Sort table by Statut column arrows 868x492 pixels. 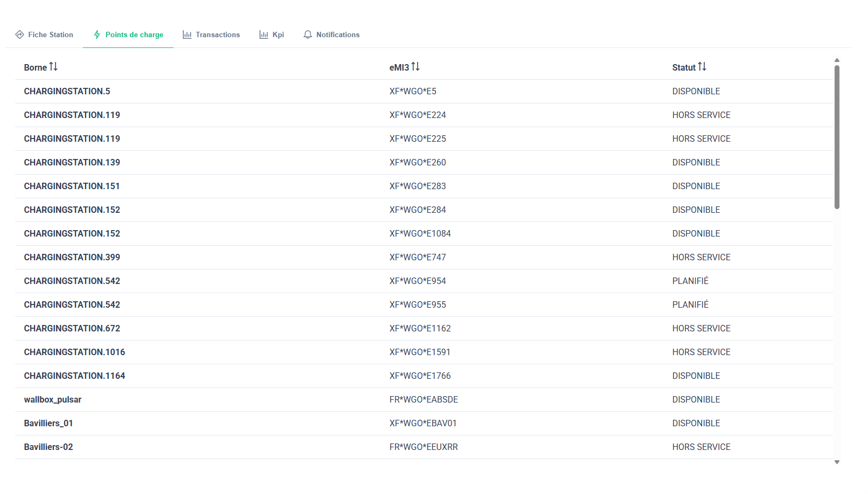(702, 67)
